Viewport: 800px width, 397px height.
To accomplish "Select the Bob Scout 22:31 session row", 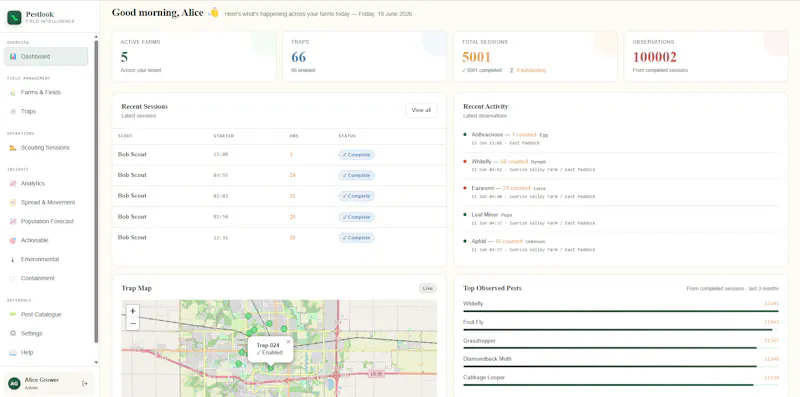I will click(x=279, y=238).
